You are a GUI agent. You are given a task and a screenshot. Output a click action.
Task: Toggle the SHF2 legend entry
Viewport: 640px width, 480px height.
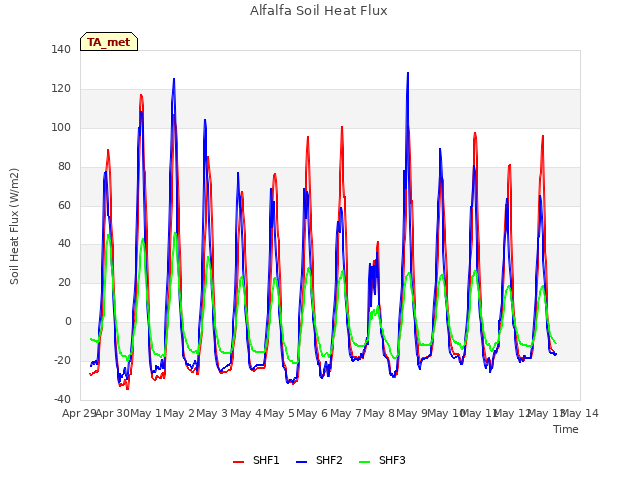(x=319, y=461)
